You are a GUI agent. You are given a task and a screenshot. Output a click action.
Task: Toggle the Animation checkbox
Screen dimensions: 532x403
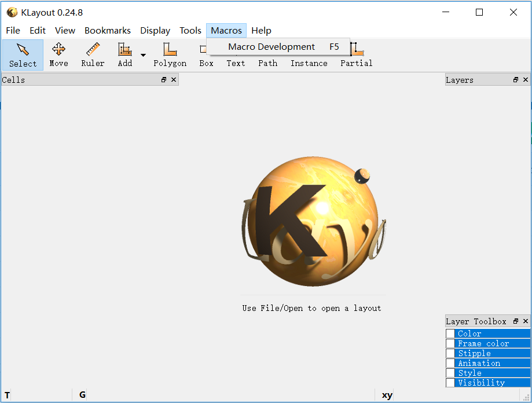click(450, 362)
